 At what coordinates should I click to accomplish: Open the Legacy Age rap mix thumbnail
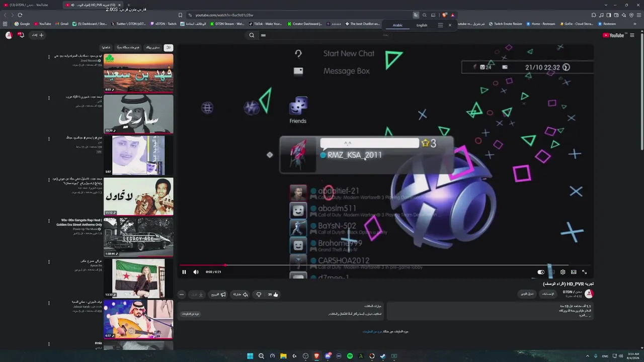pos(138,237)
